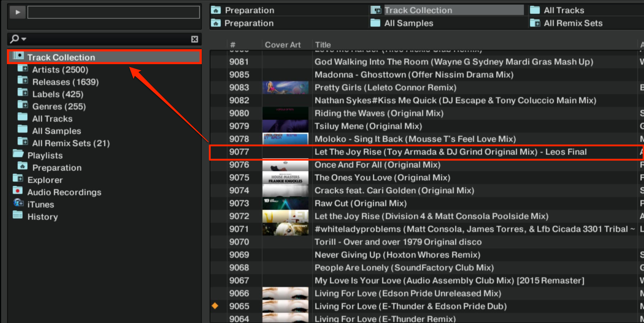Viewport: 644px width, 323px height.
Task: Click the Preparation playlist icon in the tree
Action: (23, 167)
